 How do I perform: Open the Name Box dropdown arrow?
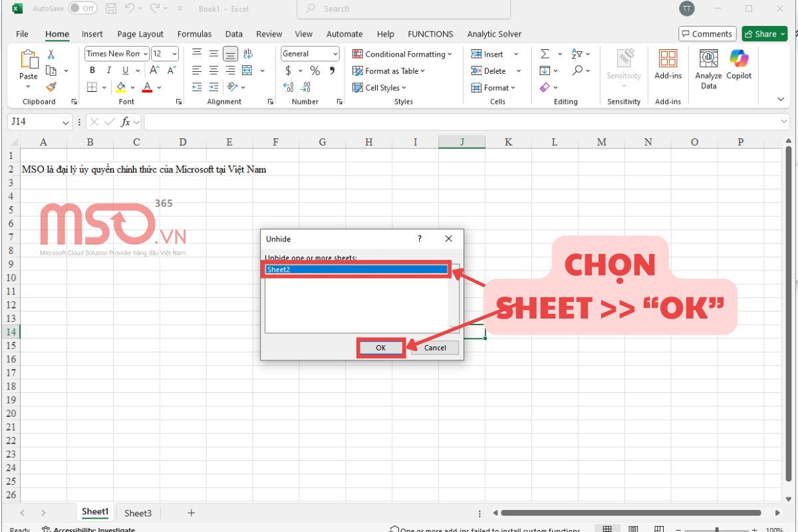tap(66, 122)
